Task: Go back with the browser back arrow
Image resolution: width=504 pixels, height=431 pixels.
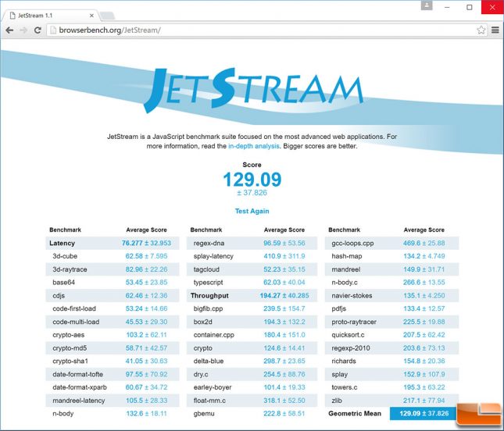Action: click(9, 30)
